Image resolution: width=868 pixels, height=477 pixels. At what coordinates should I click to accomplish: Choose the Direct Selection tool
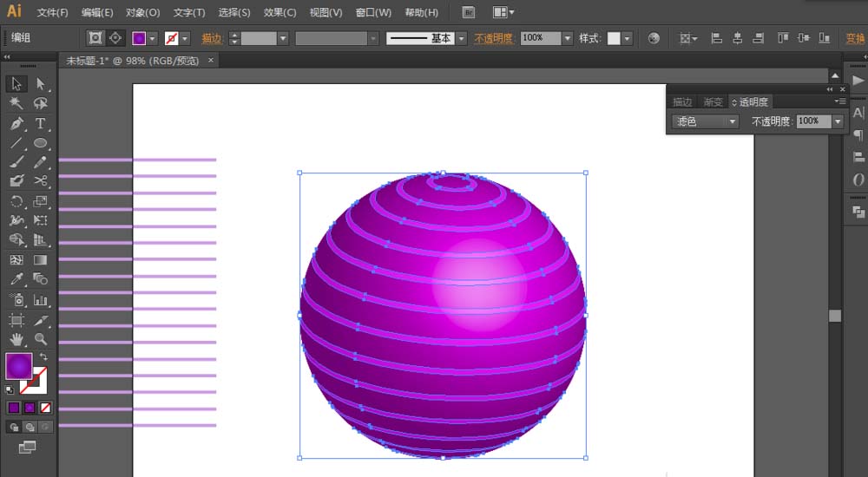41,84
